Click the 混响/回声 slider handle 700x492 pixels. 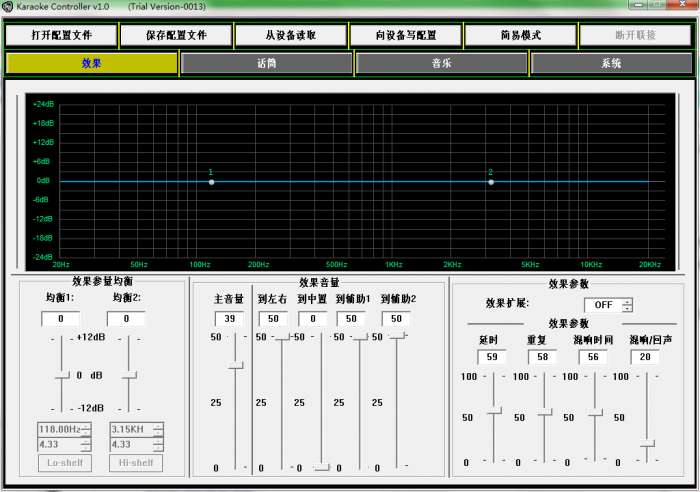tap(647, 442)
